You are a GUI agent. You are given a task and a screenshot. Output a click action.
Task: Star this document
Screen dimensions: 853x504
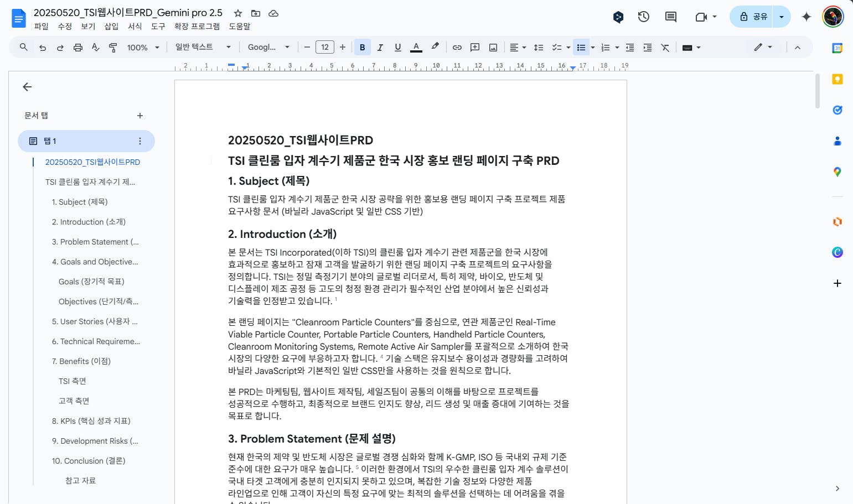(x=238, y=13)
